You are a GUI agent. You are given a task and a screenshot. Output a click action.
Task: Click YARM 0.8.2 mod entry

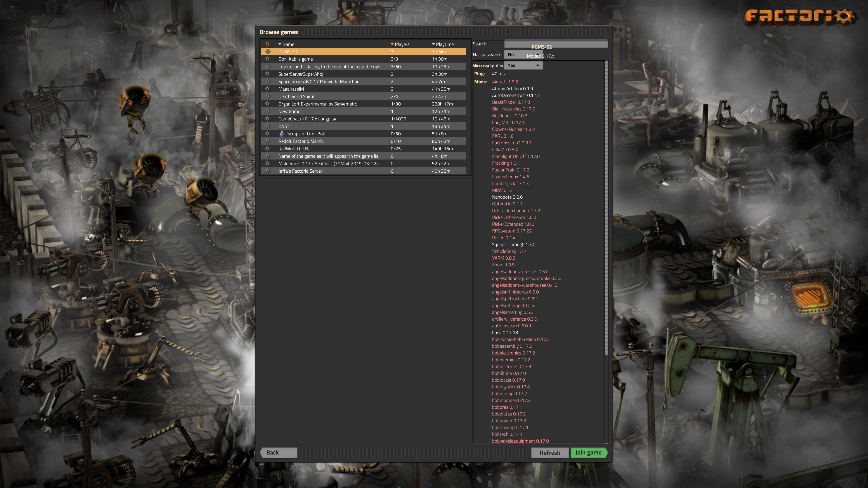coord(503,258)
